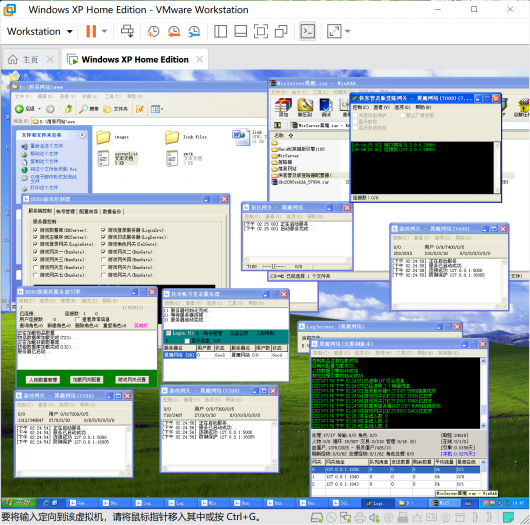Screen dimensions: 530x525
Task: Pause the virtual machine in VMware toolbar
Action: [91, 31]
